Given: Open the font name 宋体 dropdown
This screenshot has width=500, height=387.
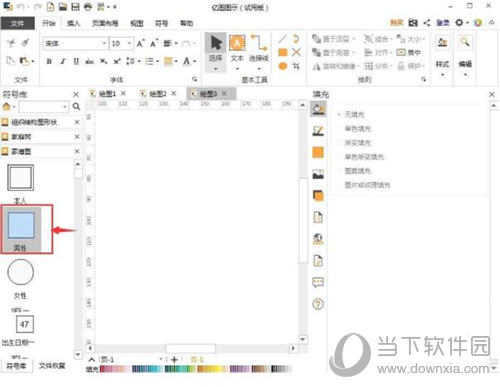Looking at the screenshot, I should [104, 43].
